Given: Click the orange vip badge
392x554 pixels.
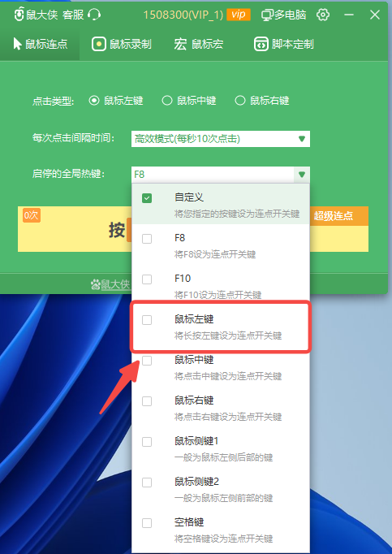Looking at the screenshot, I should coord(239,15).
